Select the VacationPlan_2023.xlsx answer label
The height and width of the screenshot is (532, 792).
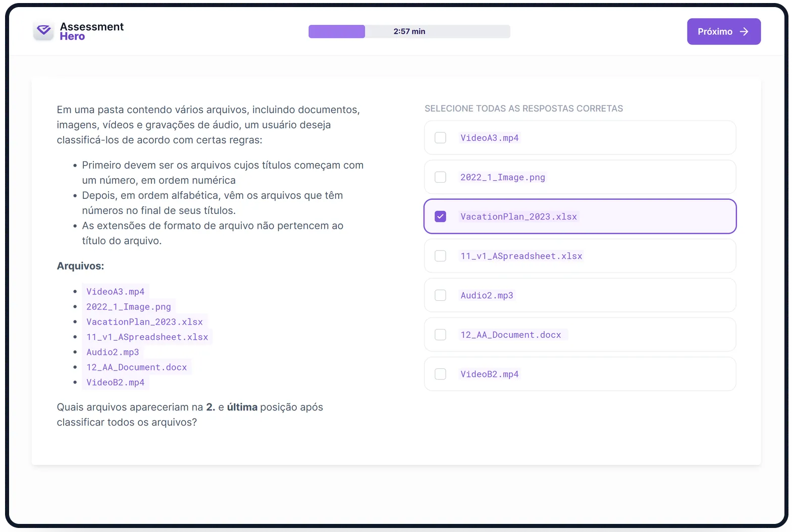(x=518, y=217)
